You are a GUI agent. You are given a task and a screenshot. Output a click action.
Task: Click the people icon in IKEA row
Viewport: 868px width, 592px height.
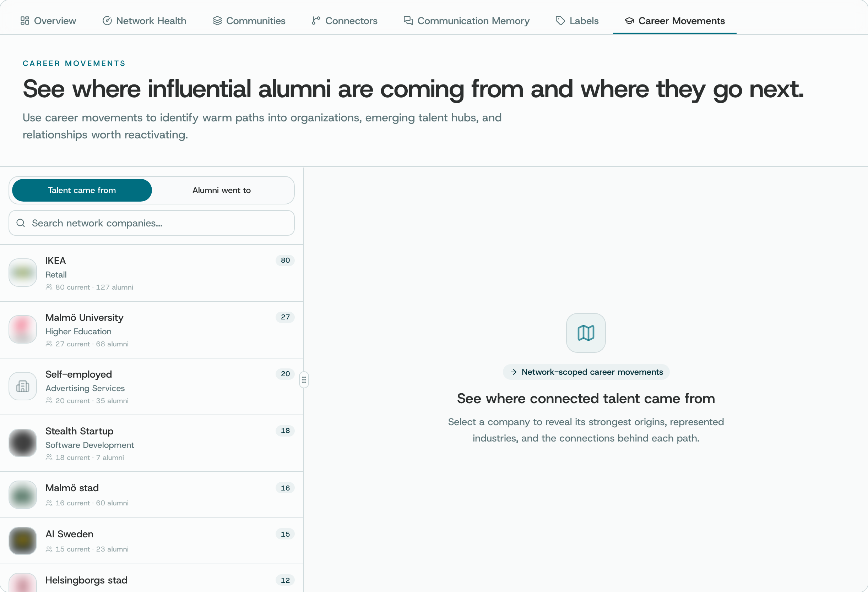49,287
